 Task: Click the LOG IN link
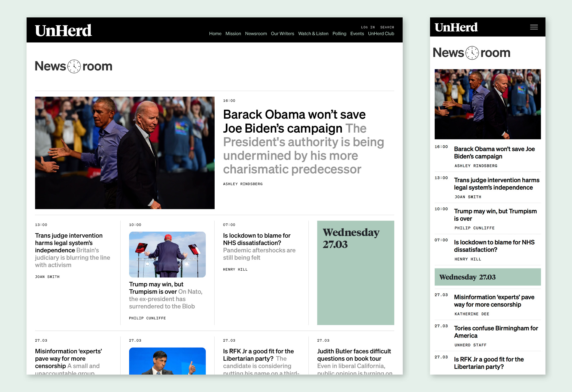pyautogui.click(x=368, y=27)
